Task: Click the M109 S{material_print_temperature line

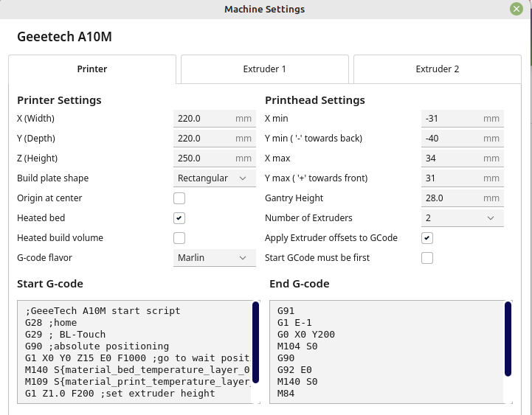Action: click(137, 382)
